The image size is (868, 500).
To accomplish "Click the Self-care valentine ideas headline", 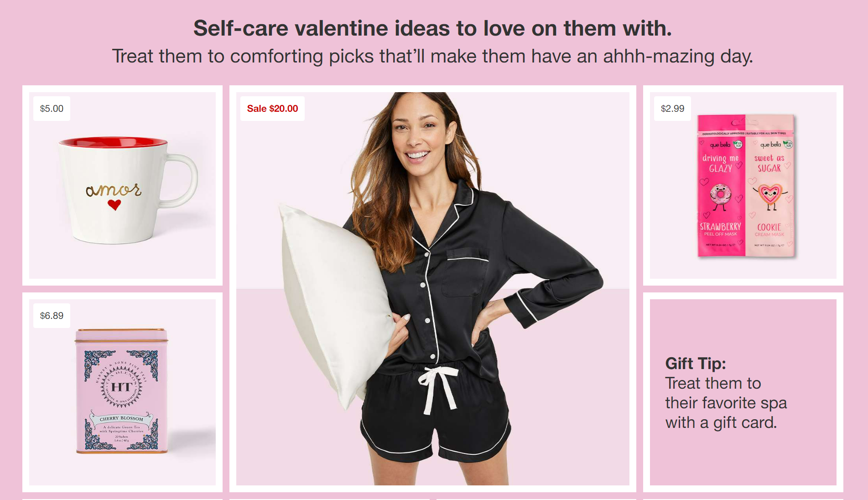I will tap(432, 28).
